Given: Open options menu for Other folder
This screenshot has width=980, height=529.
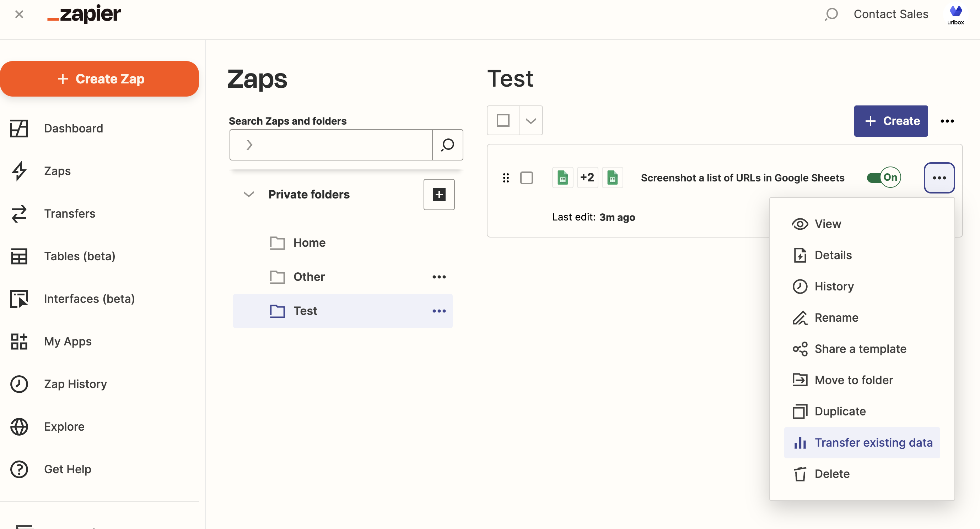Looking at the screenshot, I should click(439, 277).
